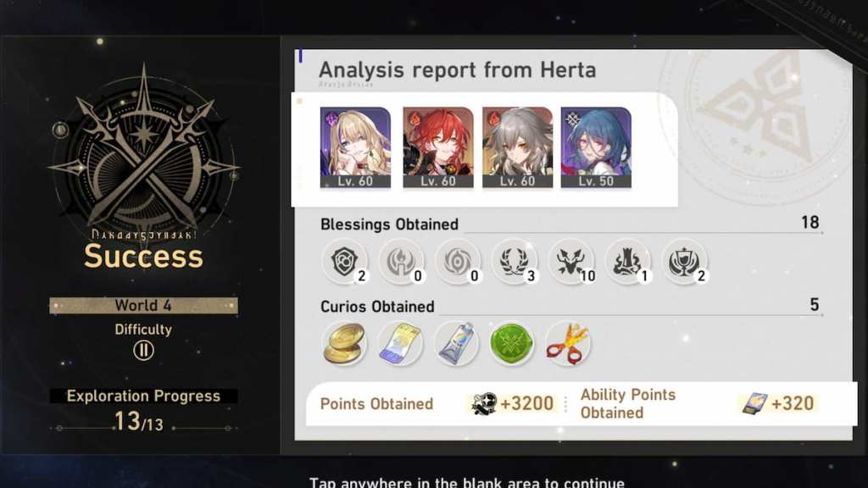
Task: Inspect the paint tube curio
Action: [x=456, y=344]
